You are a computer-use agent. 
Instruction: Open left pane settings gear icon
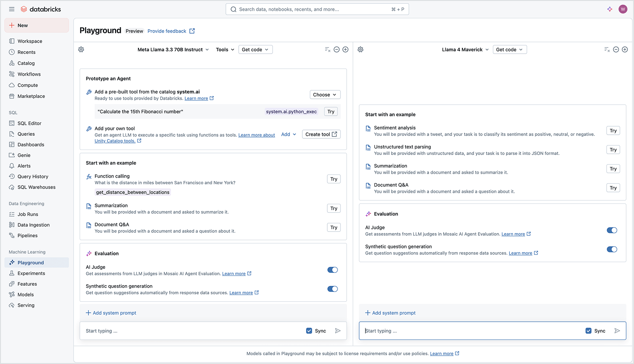81,49
